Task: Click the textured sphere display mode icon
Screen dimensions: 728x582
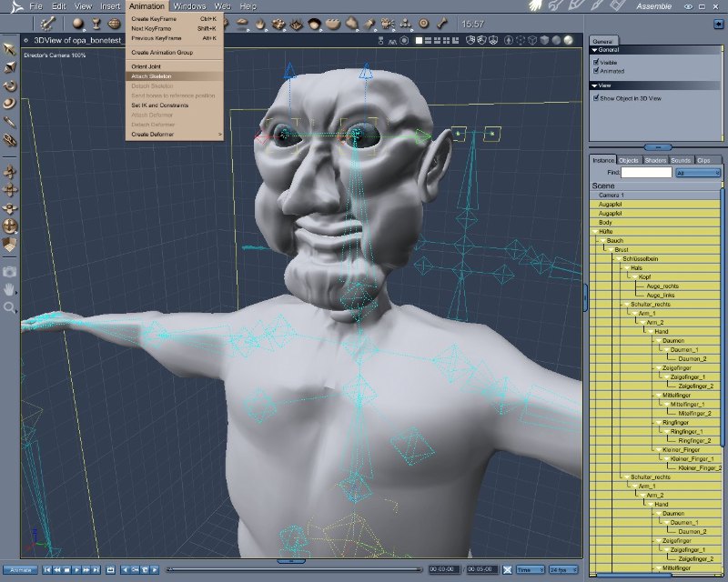Action: coord(568,40)
